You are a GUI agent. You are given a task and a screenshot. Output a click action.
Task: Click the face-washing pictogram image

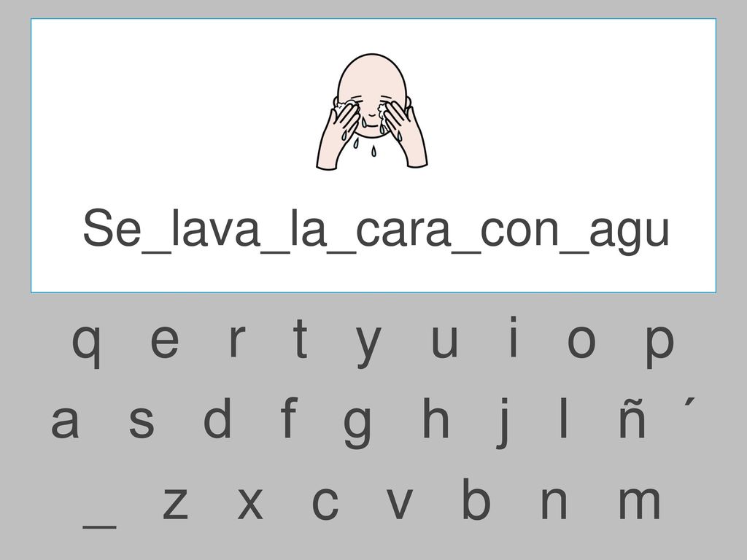372,111
